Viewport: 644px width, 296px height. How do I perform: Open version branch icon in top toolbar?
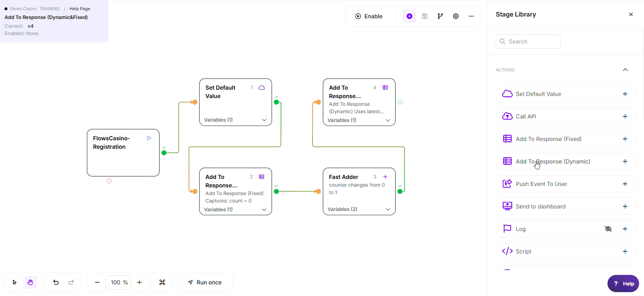[x=440, y=16]
